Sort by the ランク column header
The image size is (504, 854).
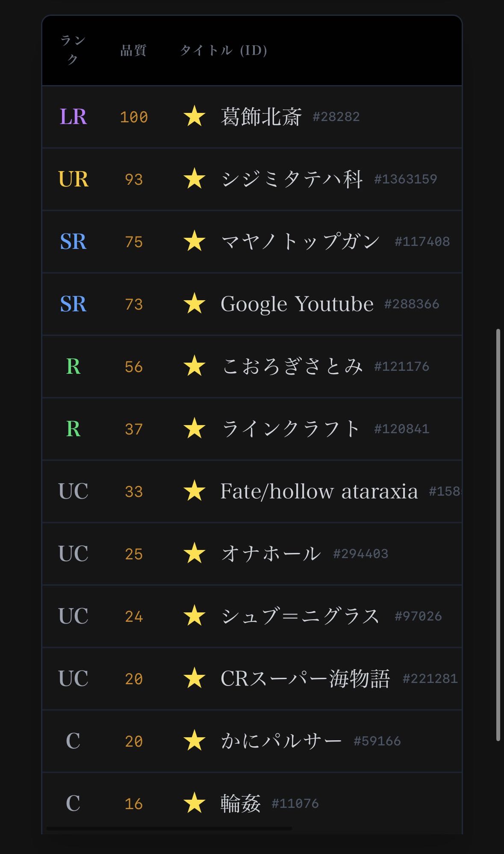click(73, 50)
